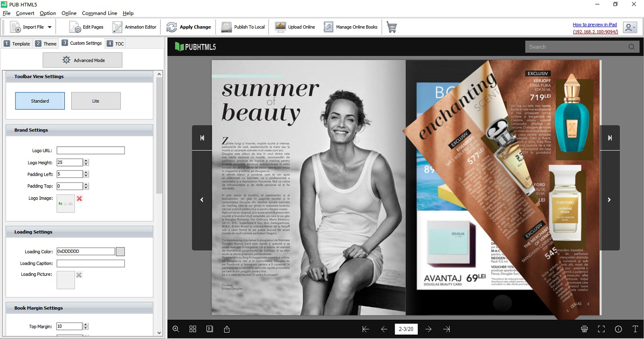The height and width of the screenshot is (339, 644).
Task: Click the share icon
Action: [227, 329]
